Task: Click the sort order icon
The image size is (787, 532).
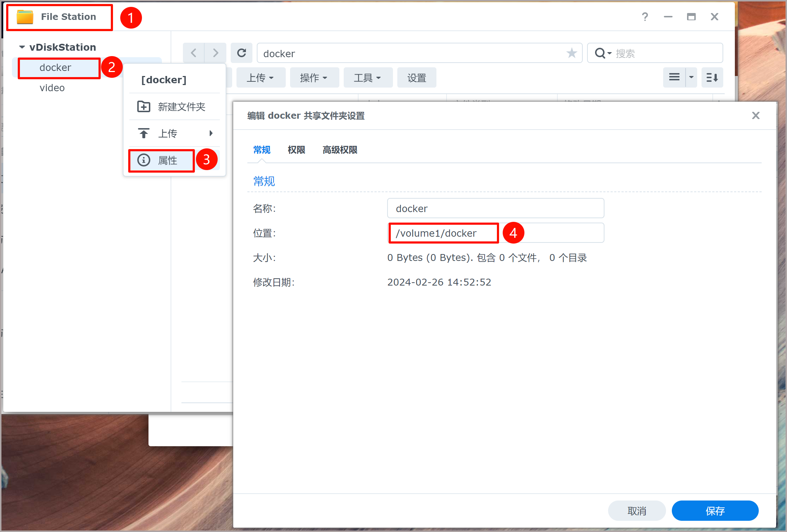Action: coord(712,77)
